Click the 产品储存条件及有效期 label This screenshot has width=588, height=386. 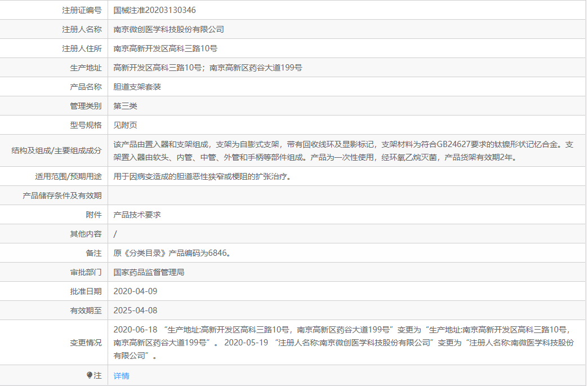coord(63,196)
